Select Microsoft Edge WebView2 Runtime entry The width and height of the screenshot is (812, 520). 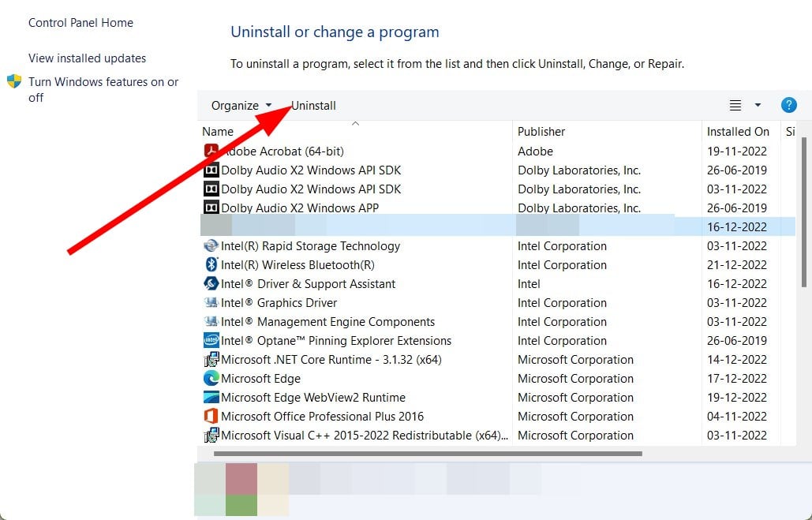pyautogui.click(x=313, y=397)
